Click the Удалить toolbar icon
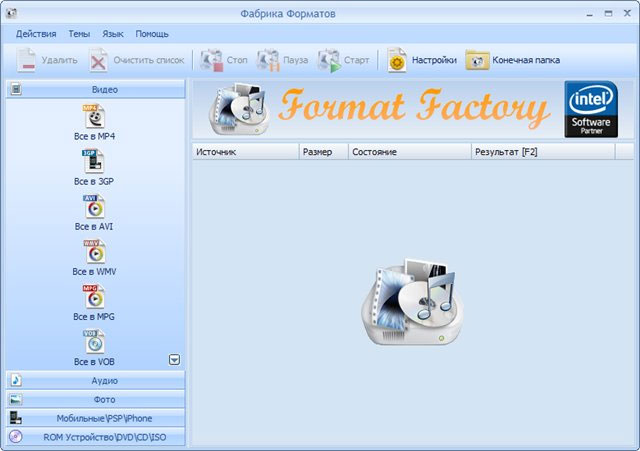Viewport: 640px width, 451px height. pyautogui.click(x=26, y=60)
